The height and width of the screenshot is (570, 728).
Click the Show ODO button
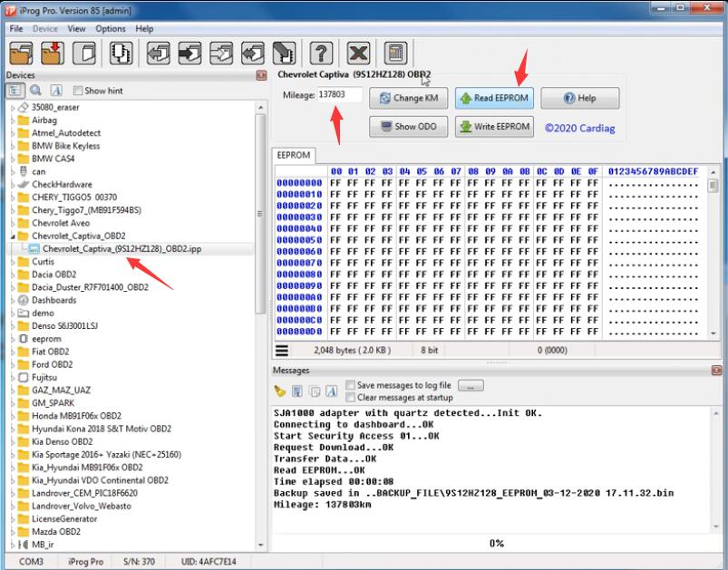coord(409,126)
